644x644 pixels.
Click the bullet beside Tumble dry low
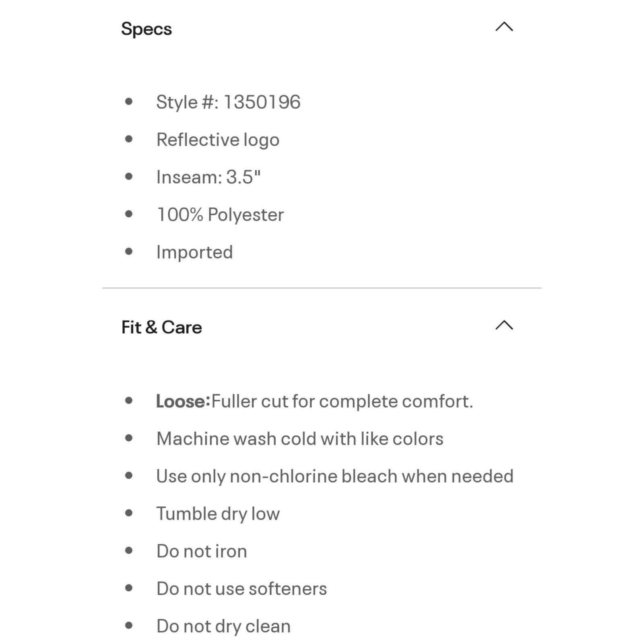click(129, 513)
